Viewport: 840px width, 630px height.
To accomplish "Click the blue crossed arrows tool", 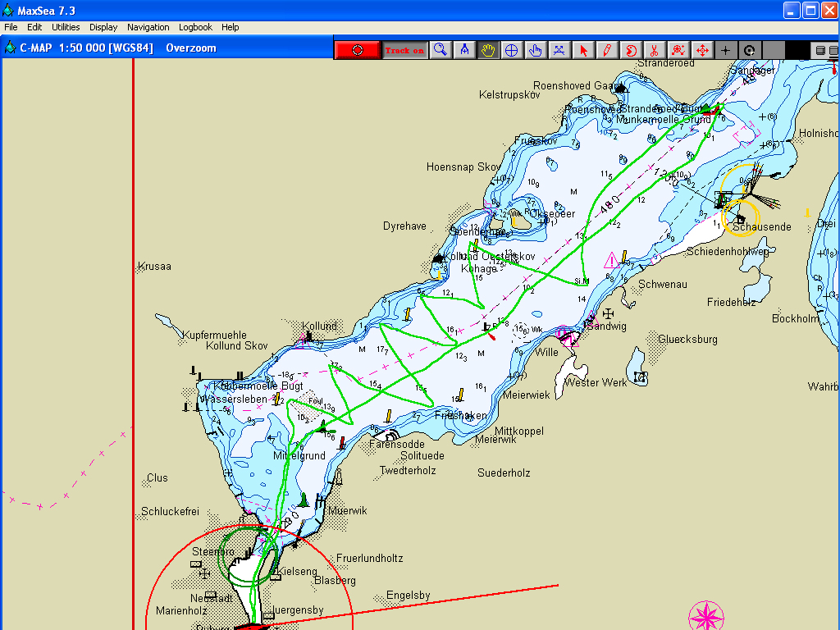I will pyautogui.click(x=559, y=50).
